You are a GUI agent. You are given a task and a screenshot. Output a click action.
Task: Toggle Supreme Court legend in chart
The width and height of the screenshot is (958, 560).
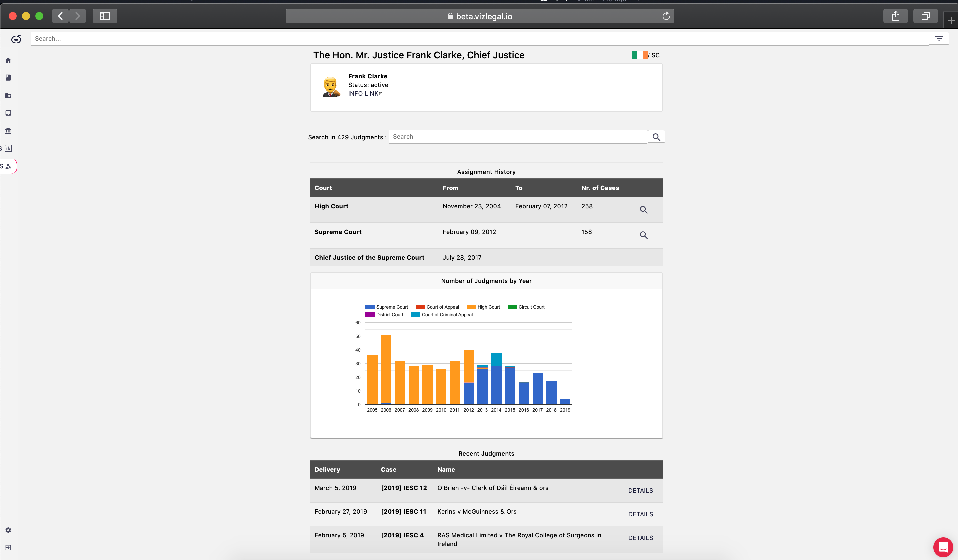(386, 307)
